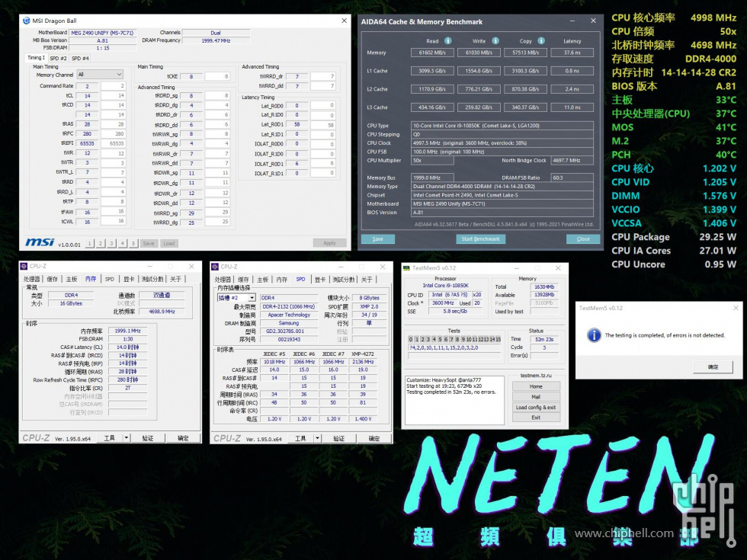The height and width of the screenshot is (560, 747).
Task: Click the AIDA64 CPU Type field "10-Core Intel Core i9-10850K"
Action: 502,126
